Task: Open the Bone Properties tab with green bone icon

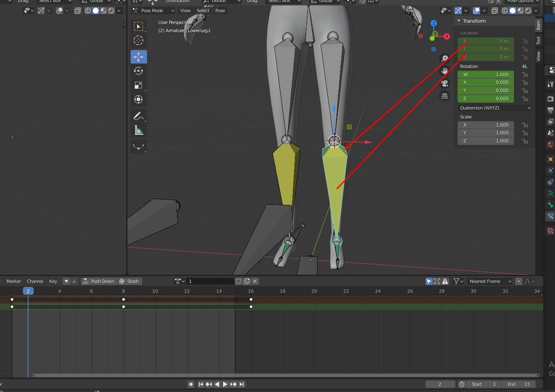Action: 551,205
